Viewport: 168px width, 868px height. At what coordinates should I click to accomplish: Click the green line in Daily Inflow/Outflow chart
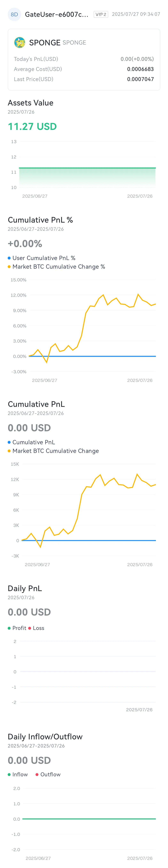point(89,819)
